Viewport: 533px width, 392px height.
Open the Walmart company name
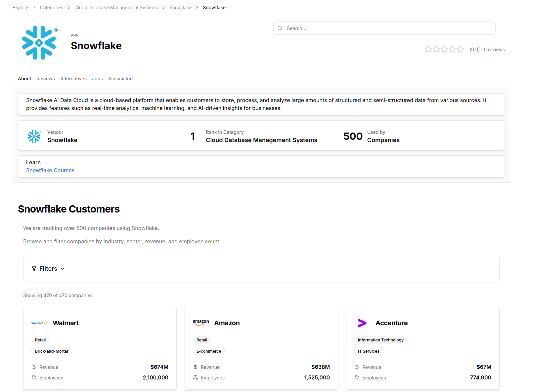66,323
